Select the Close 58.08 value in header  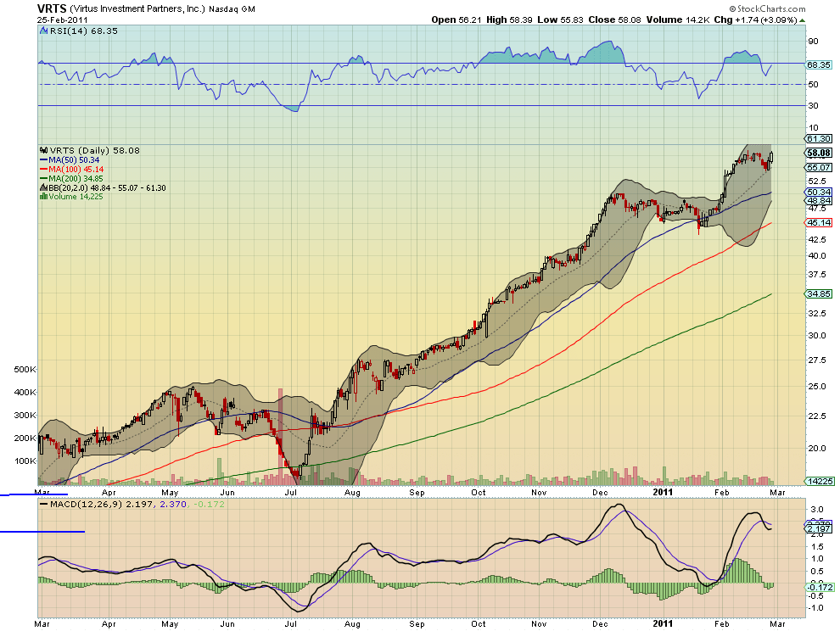pyautogui.click(x=614, y=20)
